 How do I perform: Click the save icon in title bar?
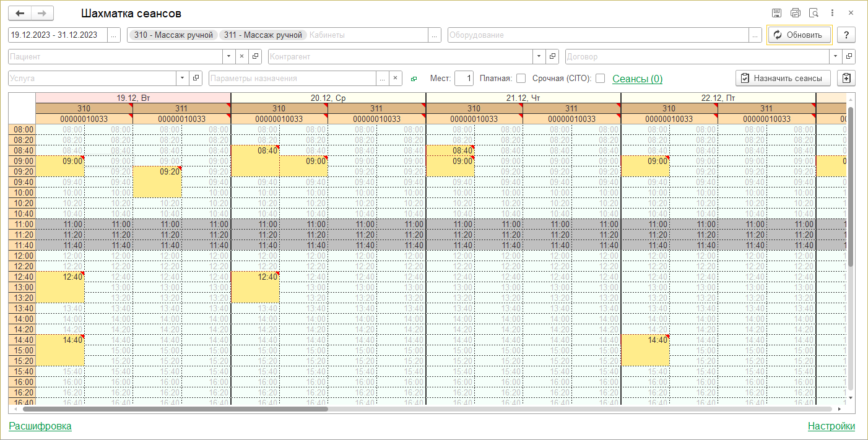pyautogui.click(x=776, y=14)
